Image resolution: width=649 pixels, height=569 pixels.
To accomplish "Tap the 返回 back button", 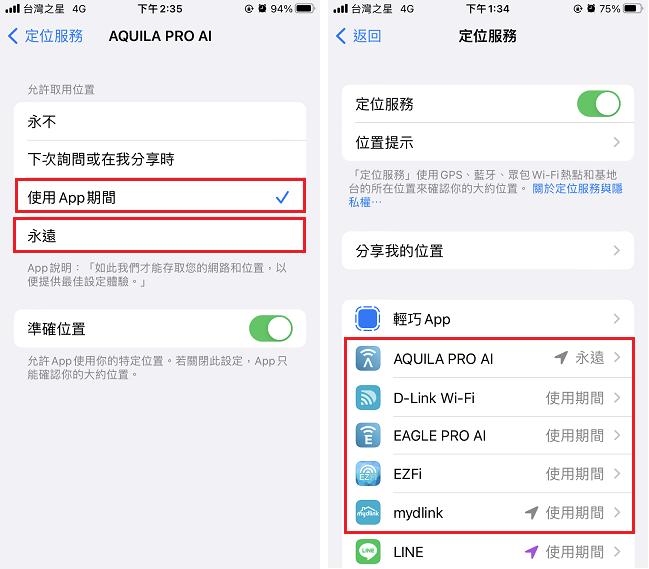I will coord(358,36).
